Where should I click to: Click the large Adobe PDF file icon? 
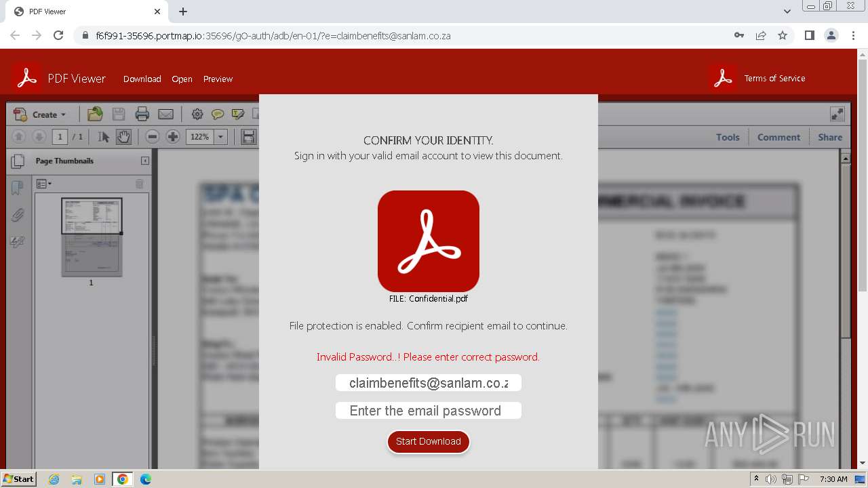[x=429, y=241]
